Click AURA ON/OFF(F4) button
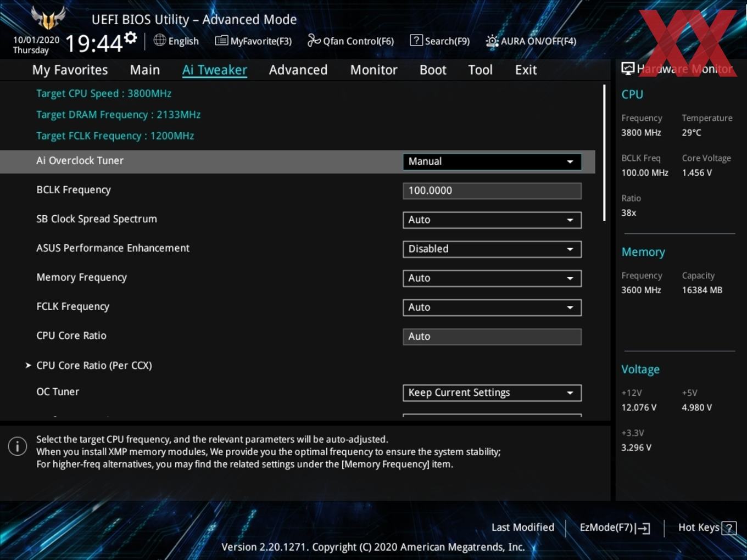 [x=531, y=41]
